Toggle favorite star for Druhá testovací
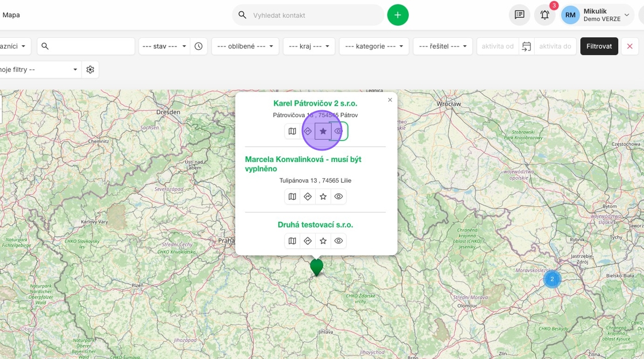Image resolution: width=644 pixels, height=359 pixels. click(323, 241)
